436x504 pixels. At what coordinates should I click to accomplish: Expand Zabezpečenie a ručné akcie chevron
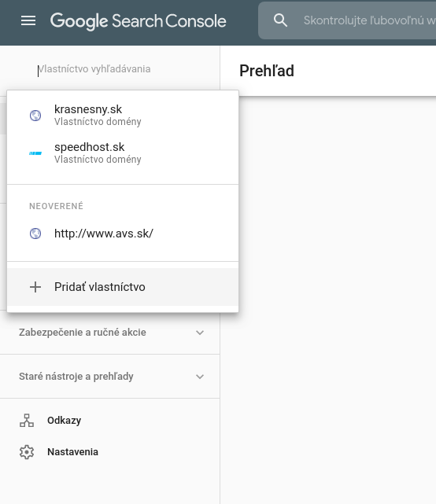[x=200, y=333]
